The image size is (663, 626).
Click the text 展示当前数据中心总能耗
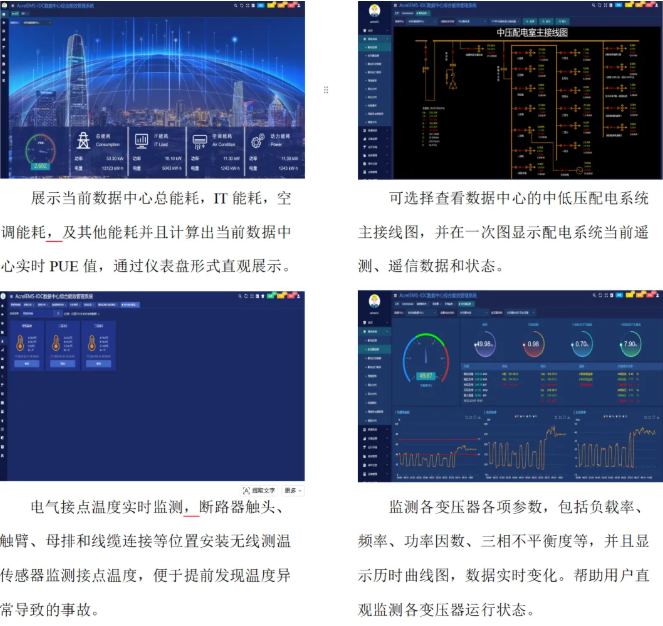tap(115, 198)
